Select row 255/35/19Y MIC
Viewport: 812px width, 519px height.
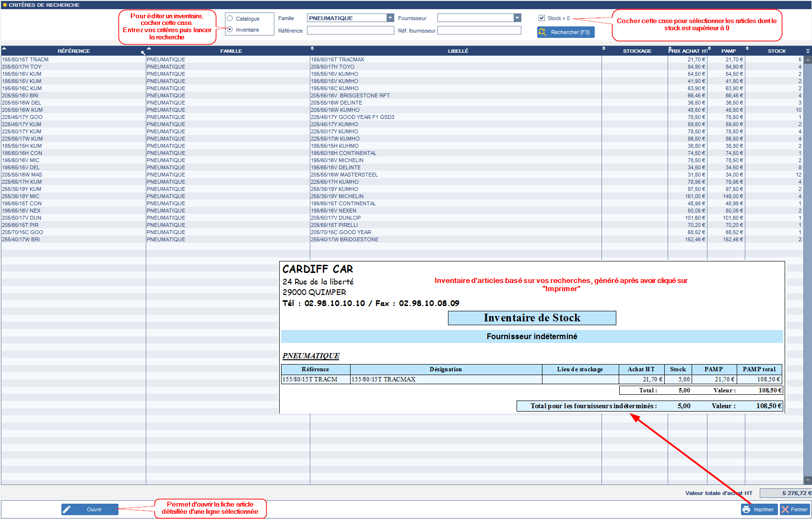(402, 196)
